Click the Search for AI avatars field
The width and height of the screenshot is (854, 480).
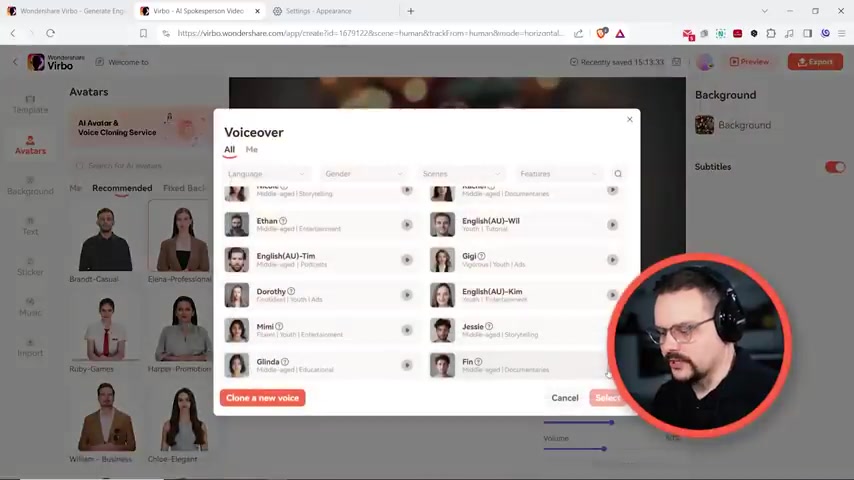click(140, 166)
